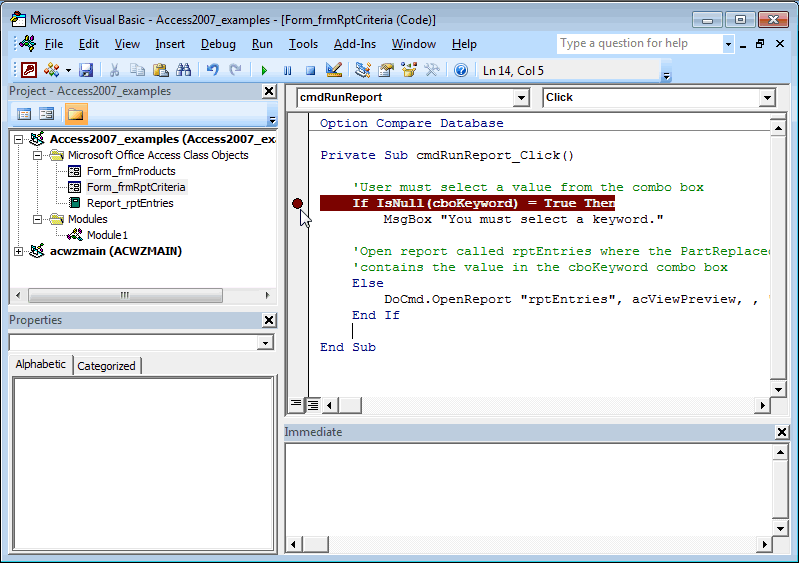Viewport: 799px width, 563px height.
Task: Switch to Procedure View button
Action: tap(296, 405)
